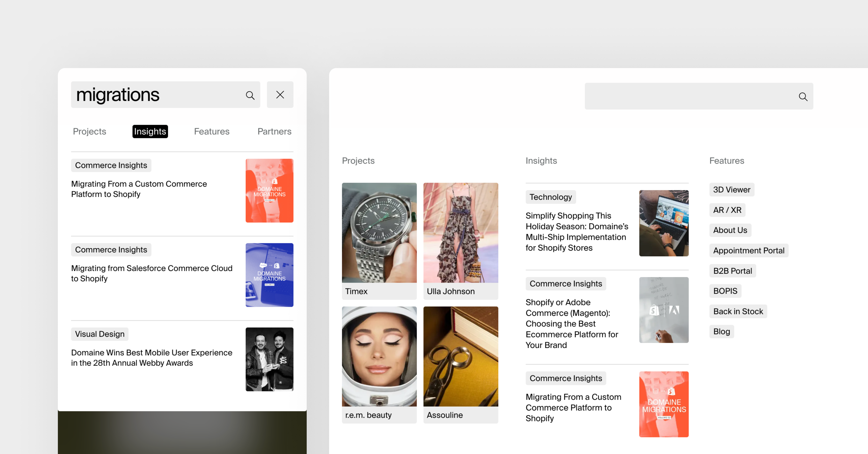Open the About Us tag
Screen dimensions: 868x454
click(730, 230)
